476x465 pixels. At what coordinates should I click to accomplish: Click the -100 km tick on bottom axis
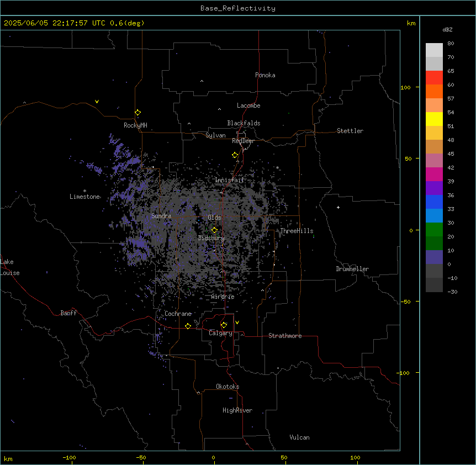[69, 457]
